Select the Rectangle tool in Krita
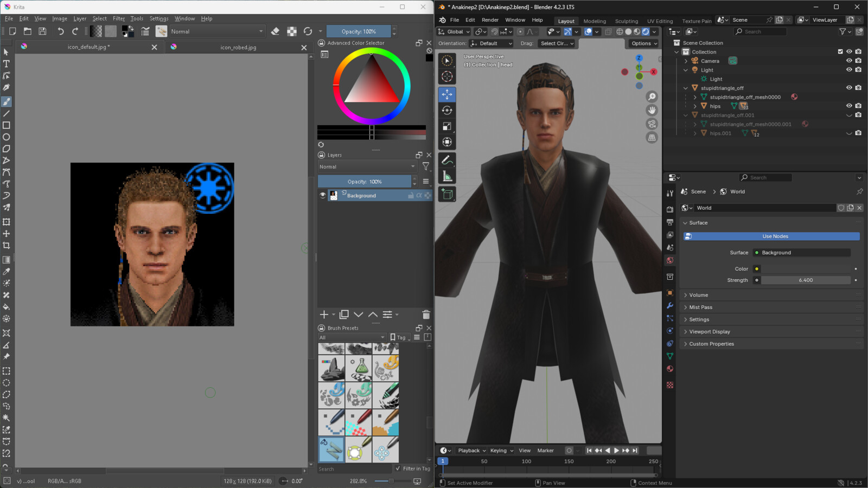This screenshot has height=488, width=868. click(7, 125)
